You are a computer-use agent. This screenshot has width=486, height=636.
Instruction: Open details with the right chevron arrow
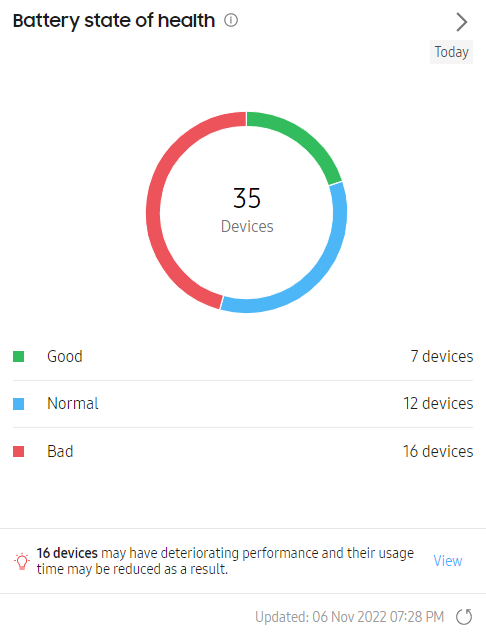point(462,22)
